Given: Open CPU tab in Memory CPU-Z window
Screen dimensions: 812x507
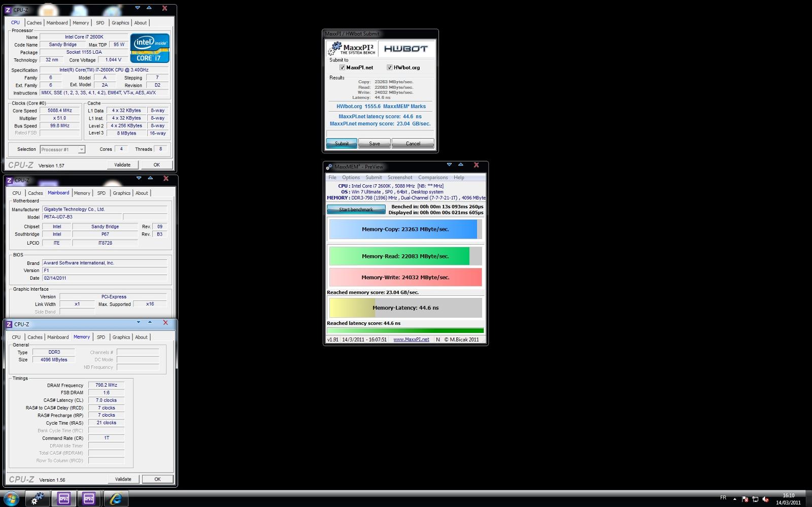Looking at the screenshot, I should (16, 337).
